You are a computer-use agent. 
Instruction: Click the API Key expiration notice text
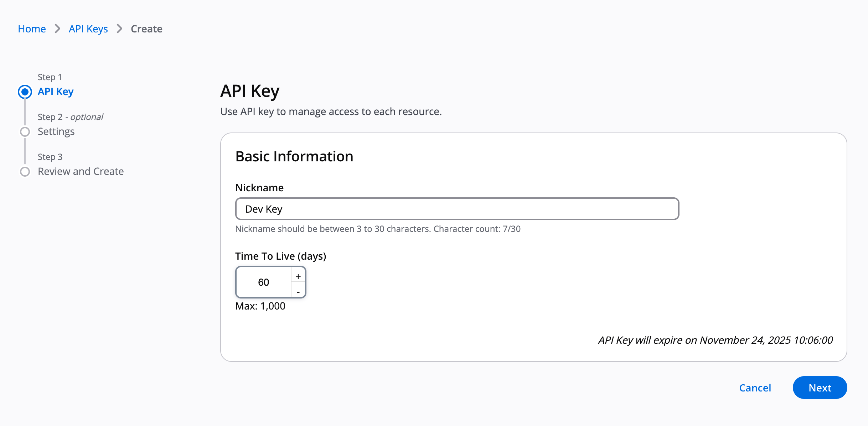point(715,340)
